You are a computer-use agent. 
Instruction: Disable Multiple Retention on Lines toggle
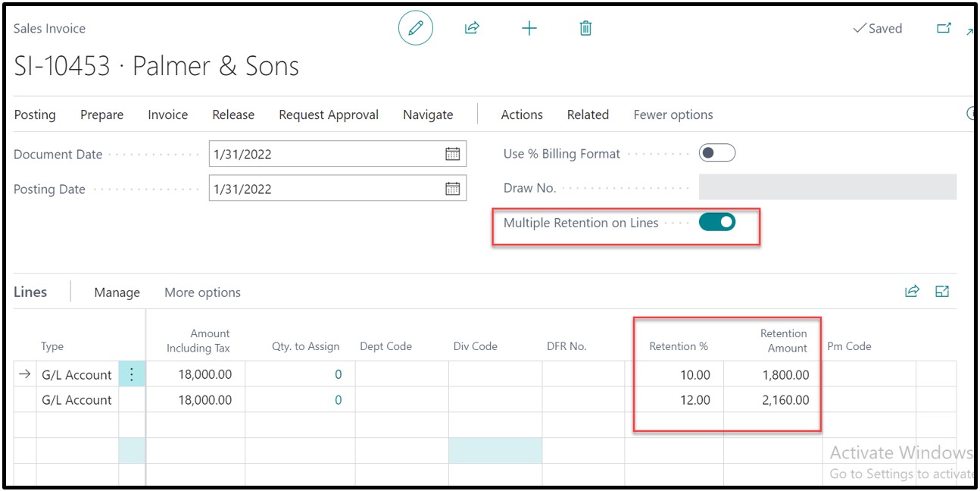(x=716, y=222)
